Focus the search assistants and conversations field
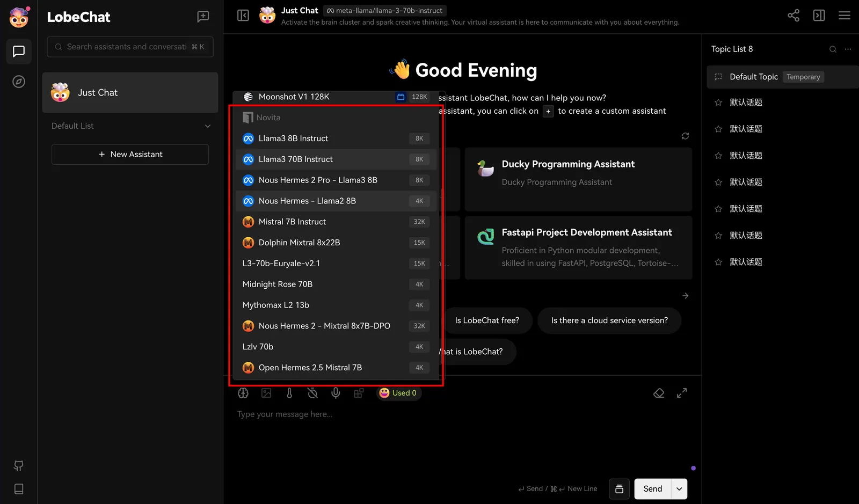Image resolution: width=859 pixels, height=504 pixels. [x=127, y=47]
